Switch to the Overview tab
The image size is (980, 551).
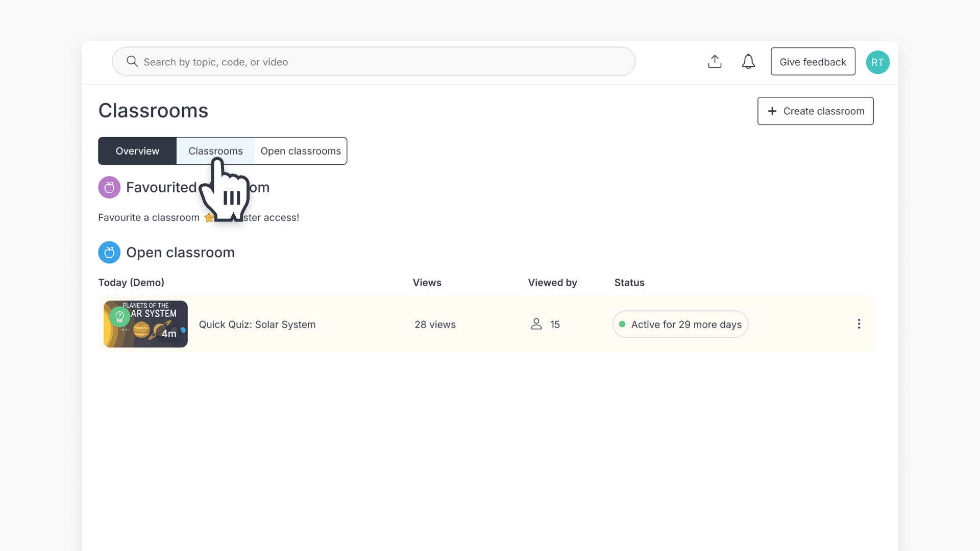pos(137,151)
